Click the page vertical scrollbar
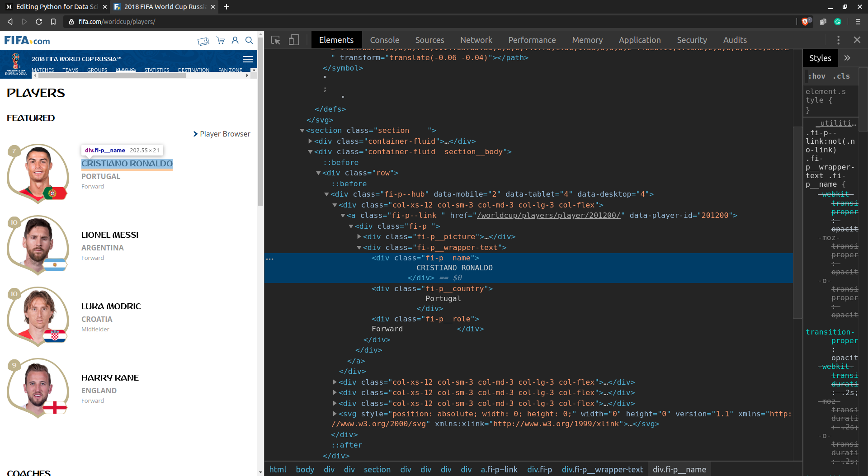 coord(260,121)
